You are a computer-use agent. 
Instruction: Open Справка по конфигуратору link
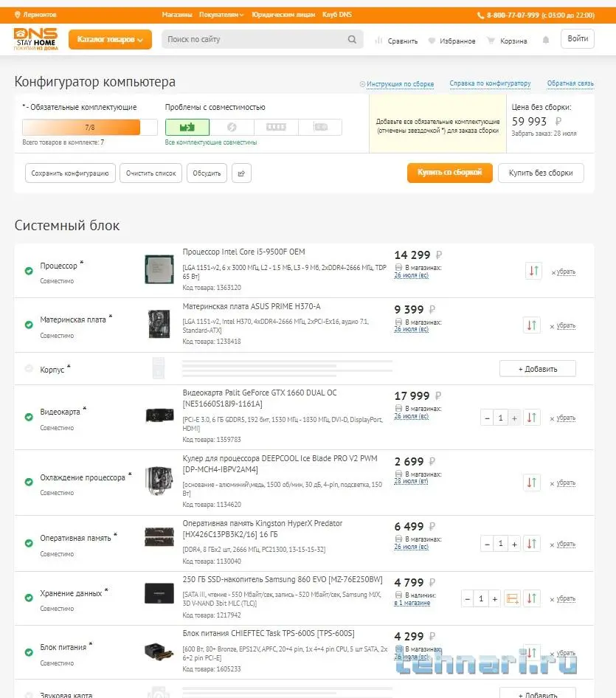point(490,83)
